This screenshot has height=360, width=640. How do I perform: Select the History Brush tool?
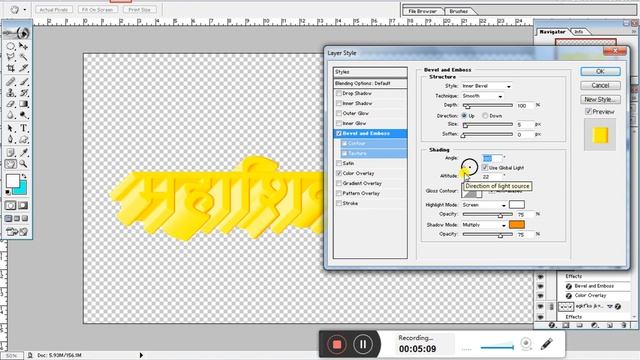[23, 93]
